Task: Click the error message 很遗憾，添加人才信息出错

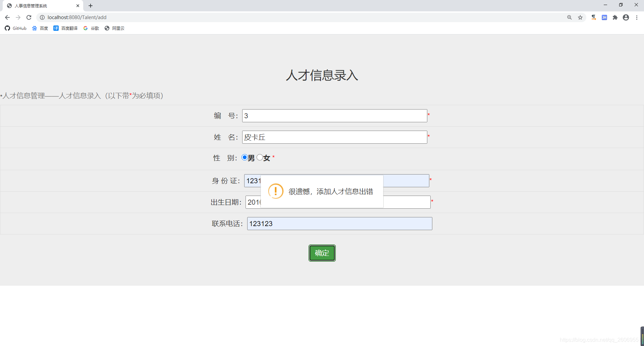Action: (x=331, y=192)
